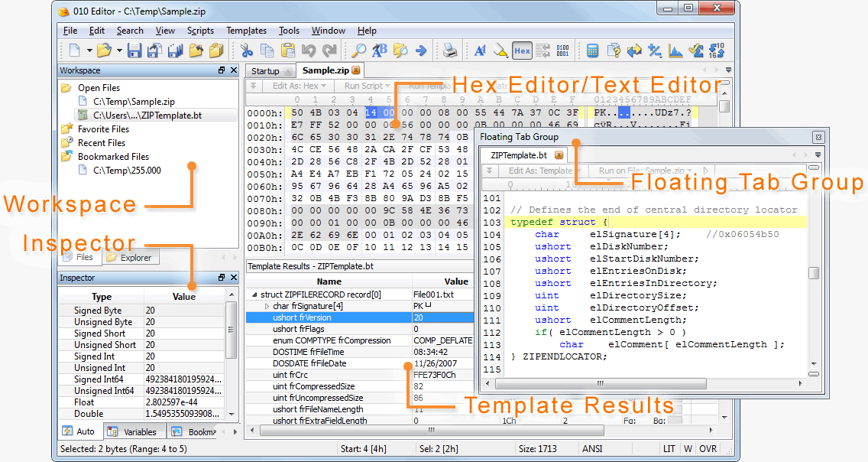This screenshot has width=868, height=462.
Task: Open the Histogram chart icon
Action: tap(675, 51)
